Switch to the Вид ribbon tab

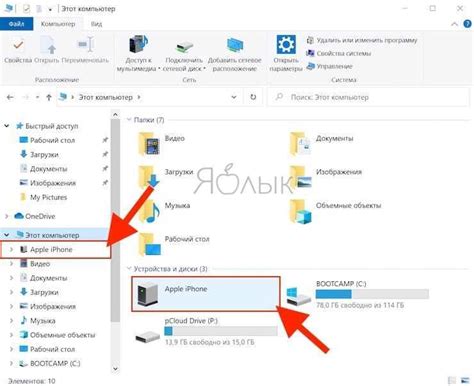pyautogui.click(x=97, y=24)
